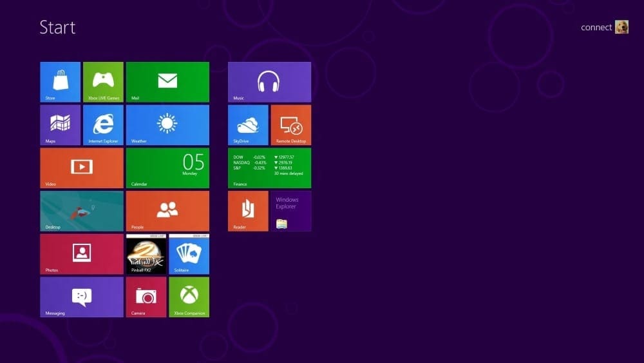
Task: Launch the Solitaire tile
Action: [189, 254]
